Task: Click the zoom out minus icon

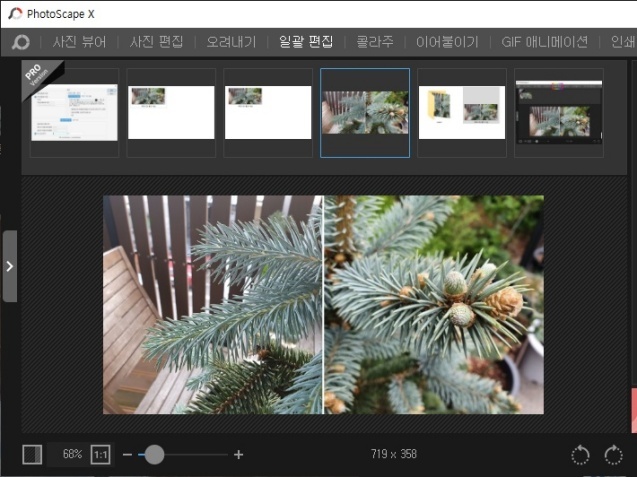Action: (127, 454)
